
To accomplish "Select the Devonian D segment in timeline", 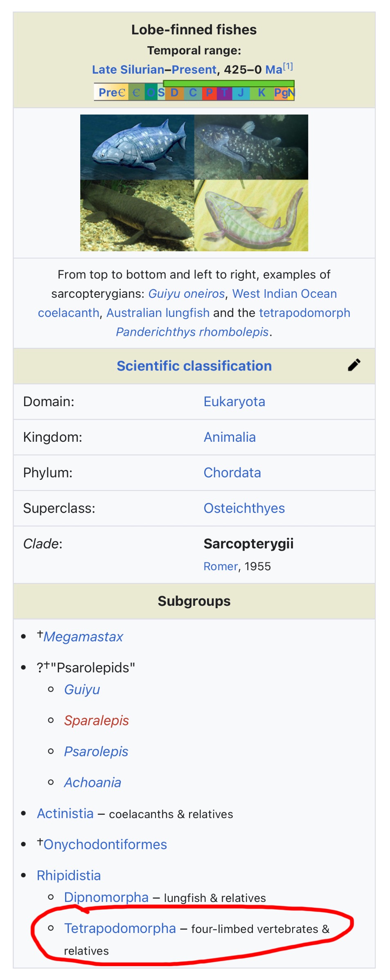I will (174, 92).
